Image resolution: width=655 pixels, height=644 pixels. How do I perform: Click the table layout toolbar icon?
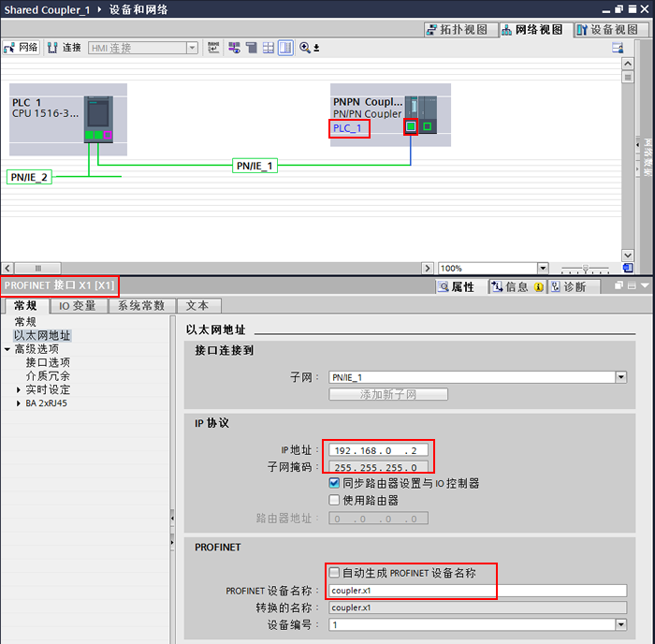pyautogui.click(x=269, y=48)
